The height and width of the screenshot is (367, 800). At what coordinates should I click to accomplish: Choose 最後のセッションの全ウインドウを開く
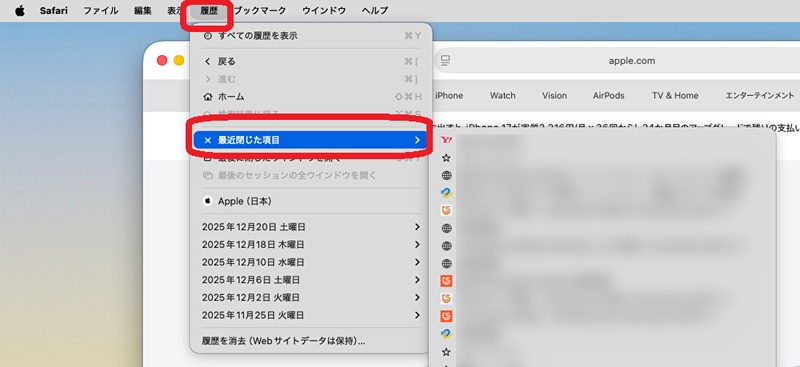click(311, 176)
